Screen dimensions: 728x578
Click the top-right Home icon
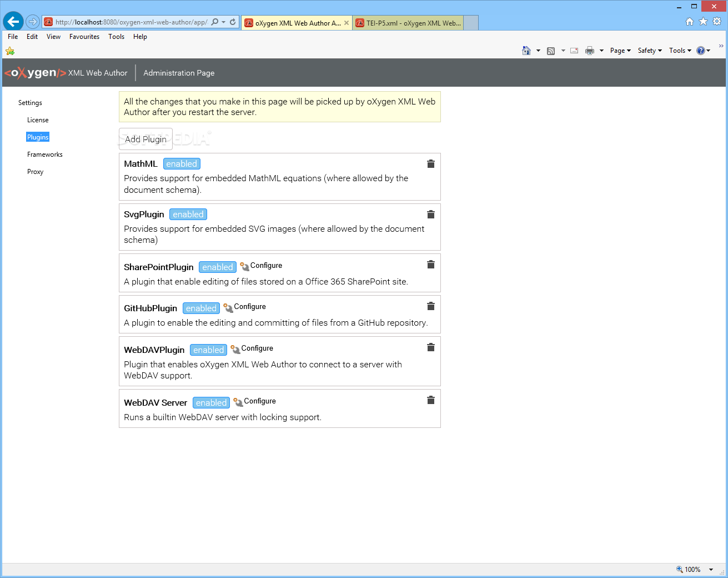[690, 21]
